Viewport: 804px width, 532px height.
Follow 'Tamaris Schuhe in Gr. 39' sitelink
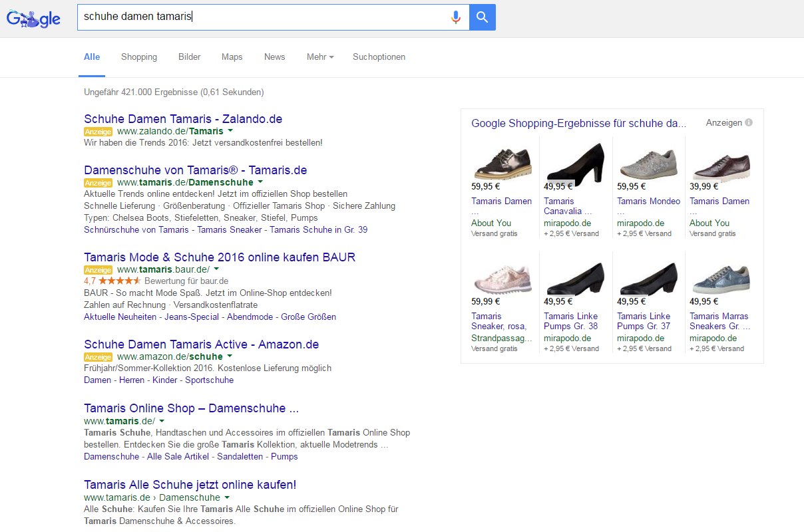(318, 229)
